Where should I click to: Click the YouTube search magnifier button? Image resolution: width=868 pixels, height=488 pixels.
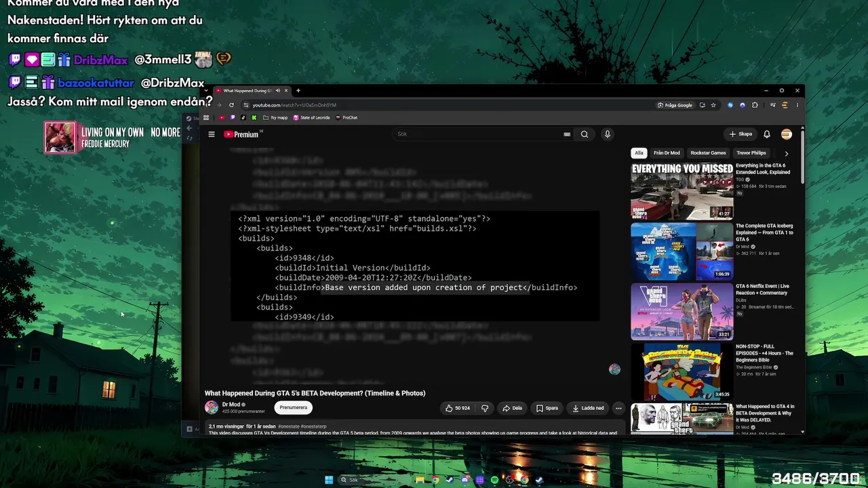click(x=585, y=134)
